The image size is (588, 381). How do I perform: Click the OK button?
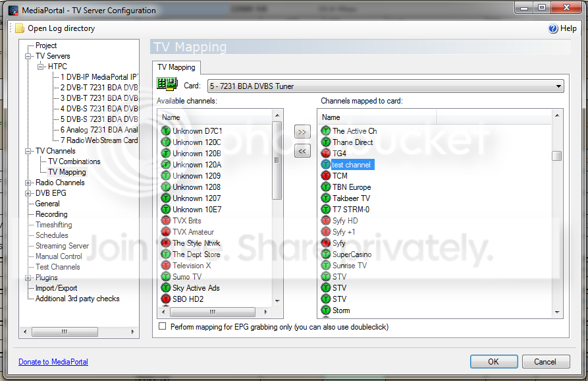493,361
